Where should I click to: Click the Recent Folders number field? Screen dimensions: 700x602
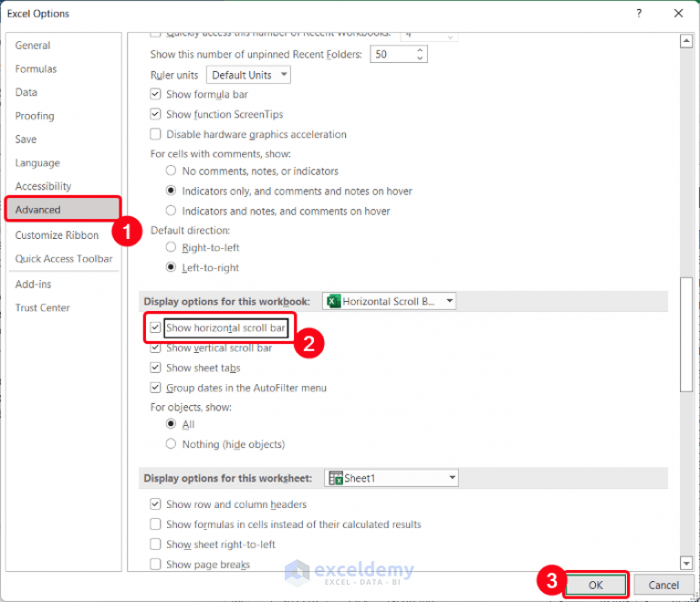tap(392, 55)
